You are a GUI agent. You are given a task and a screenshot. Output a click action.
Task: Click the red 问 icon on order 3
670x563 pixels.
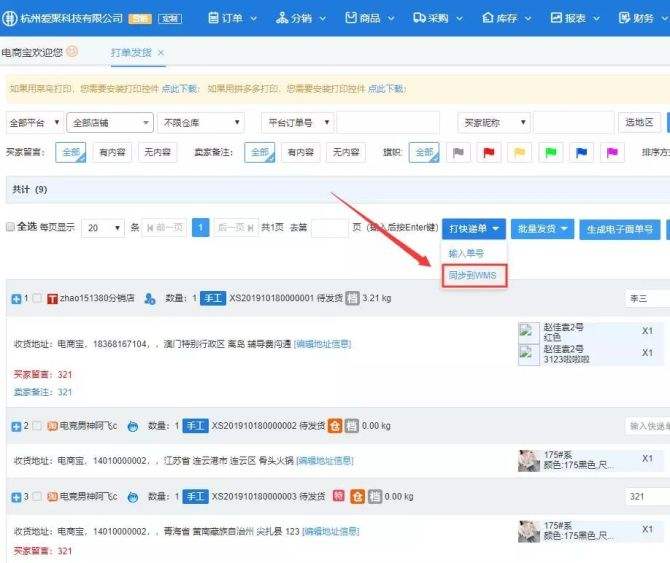338,495
